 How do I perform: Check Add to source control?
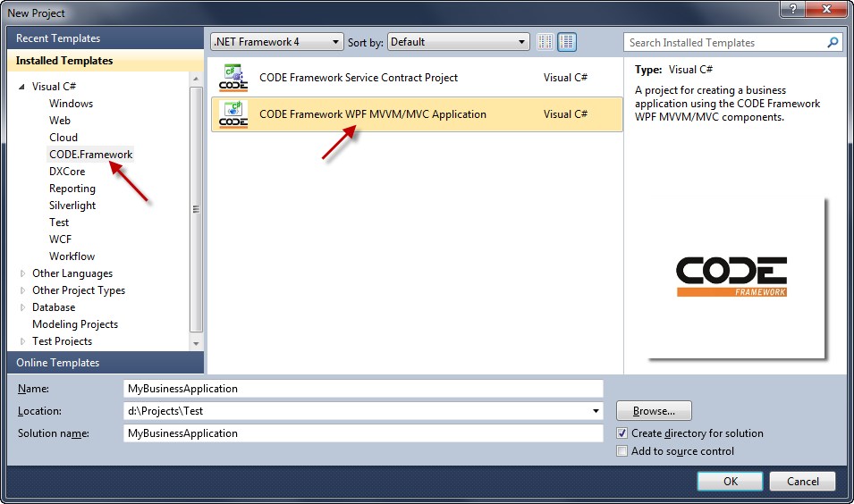point(622,451)
